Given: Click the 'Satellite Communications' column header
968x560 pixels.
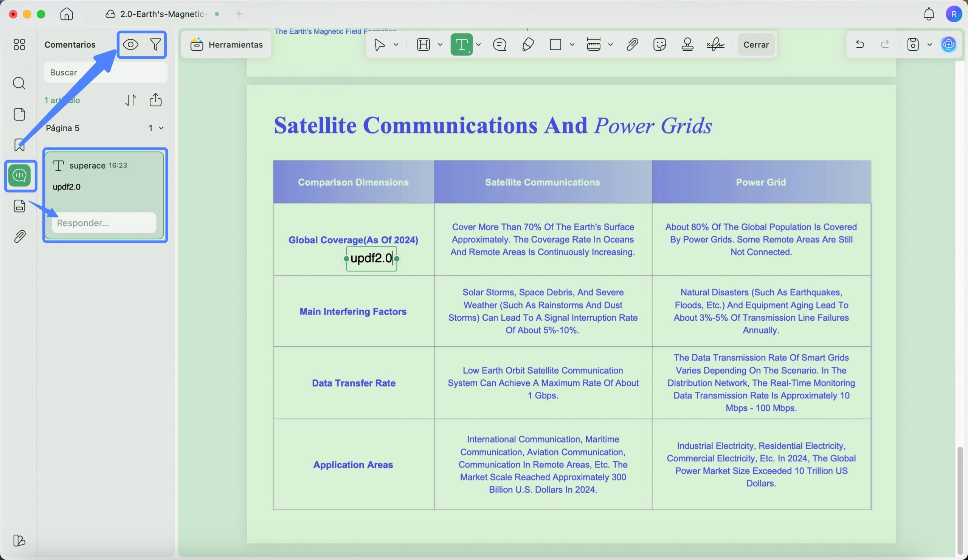Looking at the screenshot, I should (x=542, y=182).
